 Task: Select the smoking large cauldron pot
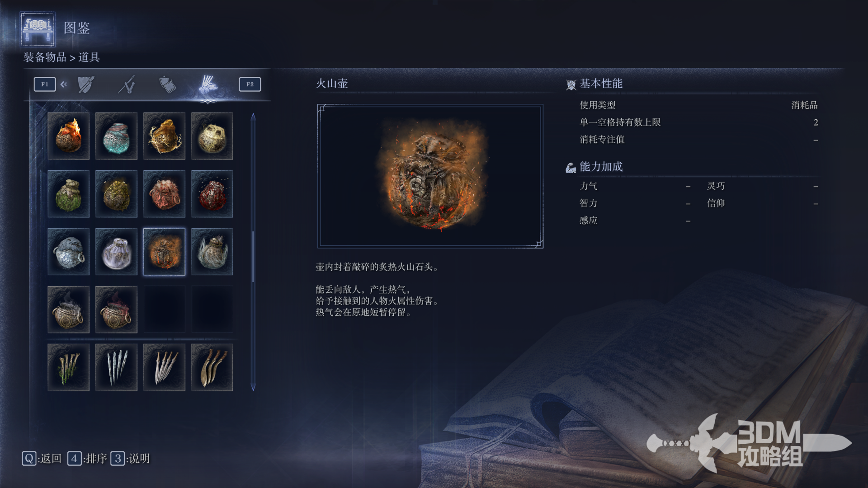click(68, 310)
